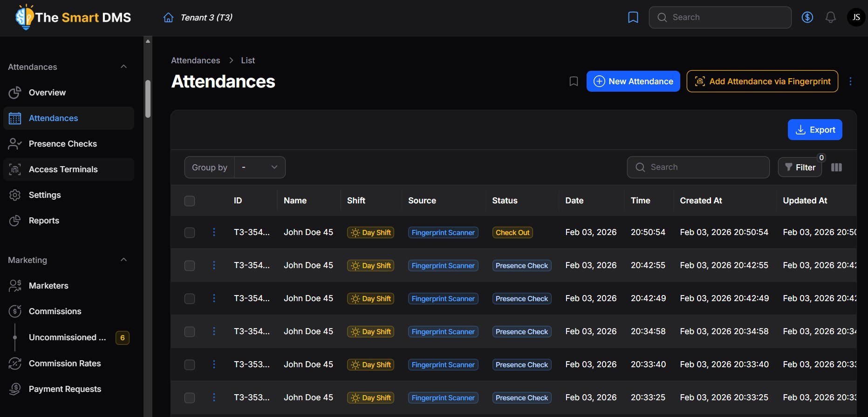
Task: Click the sidebar vertical scrollbar thumb
Action: 148,99
